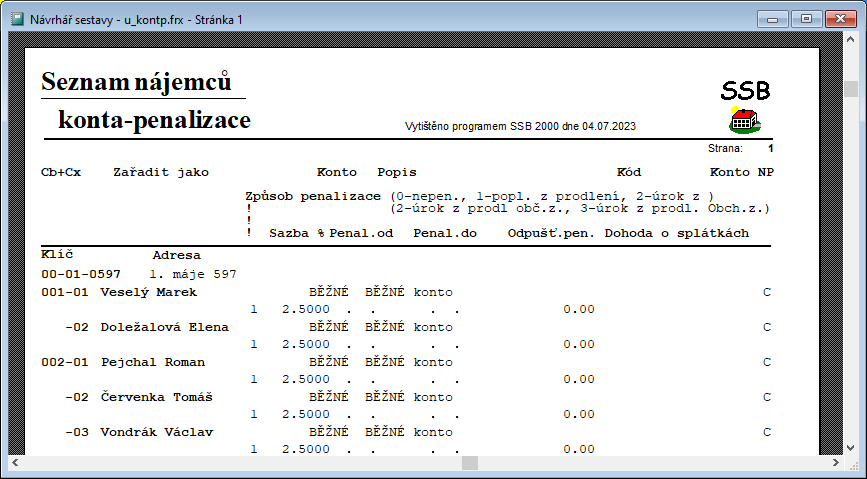Click the vertical scrollbar thumb
Screen dimensions: 867x479
pos(851,89)
